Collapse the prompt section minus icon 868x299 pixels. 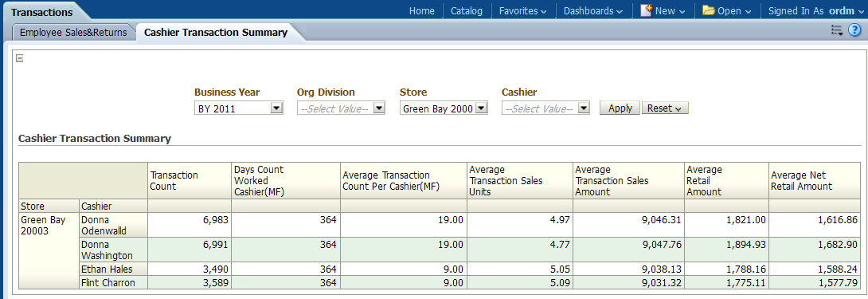(x=19, y=57)
